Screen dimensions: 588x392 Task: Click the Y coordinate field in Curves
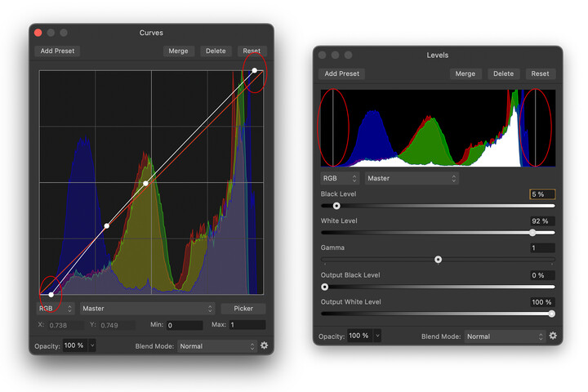117,325
